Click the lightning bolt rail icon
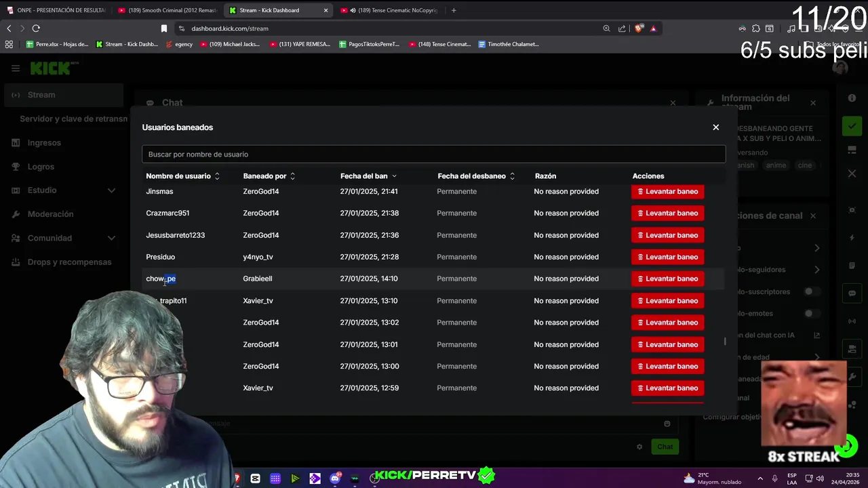Viewport: 868px width, 488px height. coord(852,238)
